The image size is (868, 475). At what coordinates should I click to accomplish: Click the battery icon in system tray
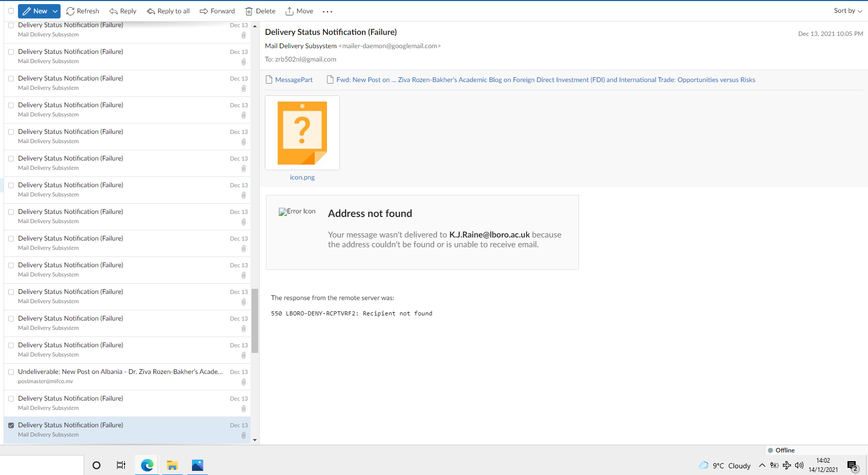774,465
